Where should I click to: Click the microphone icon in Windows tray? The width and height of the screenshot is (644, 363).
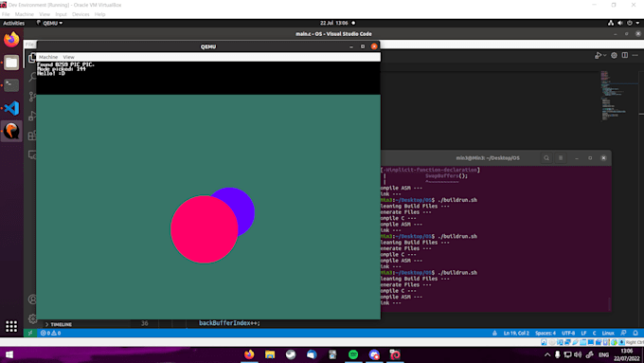pyautogui.click(x=557, y=354)
